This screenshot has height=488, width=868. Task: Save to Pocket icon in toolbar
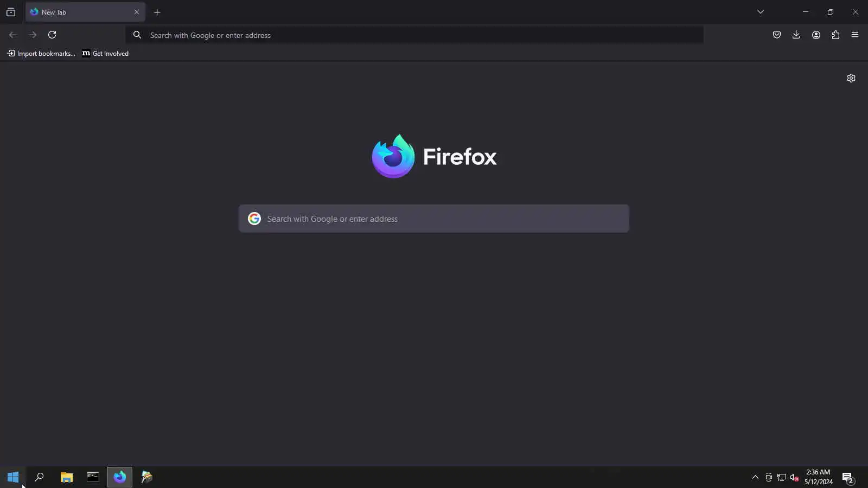coord(777,35)
